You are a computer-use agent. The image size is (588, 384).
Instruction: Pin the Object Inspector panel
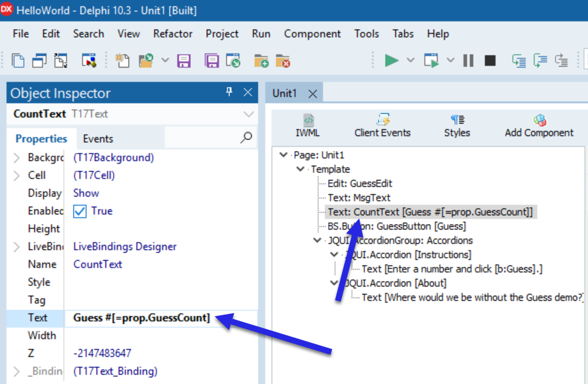[230, 92]
